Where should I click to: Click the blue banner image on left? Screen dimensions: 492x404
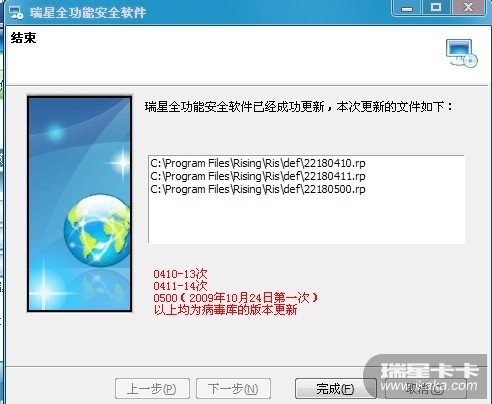(x=79, y=204)
